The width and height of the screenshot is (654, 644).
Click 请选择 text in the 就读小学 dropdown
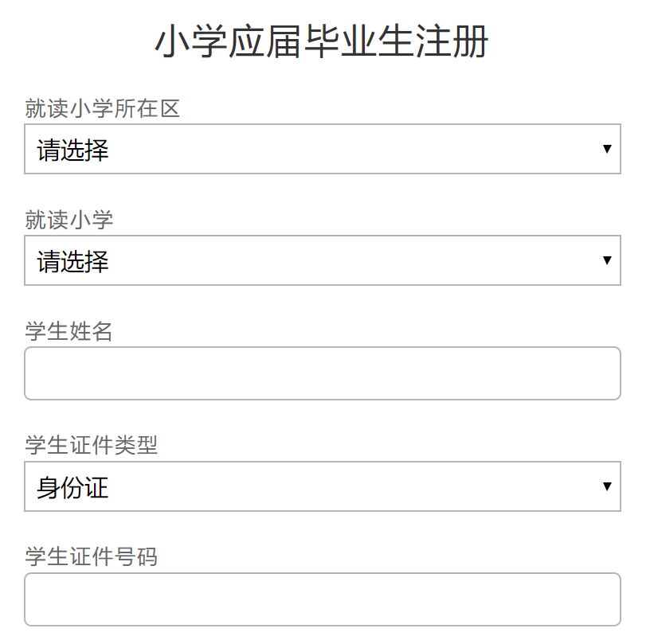pos(73,261)
